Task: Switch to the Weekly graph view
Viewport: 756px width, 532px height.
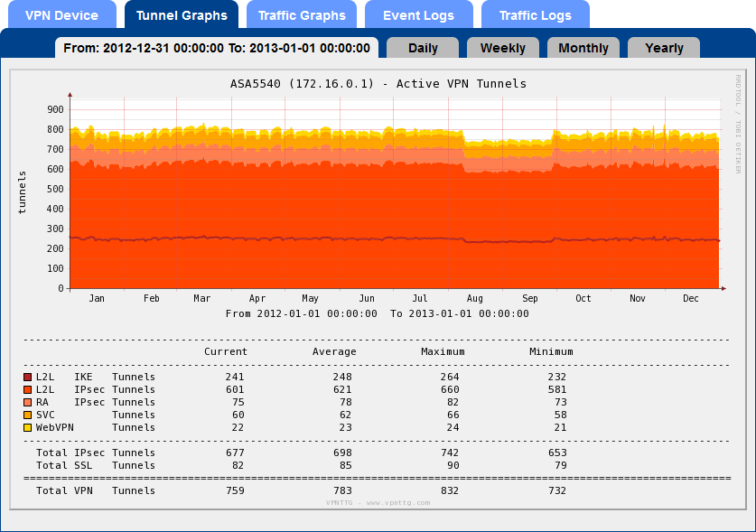Action: point(502,48)
